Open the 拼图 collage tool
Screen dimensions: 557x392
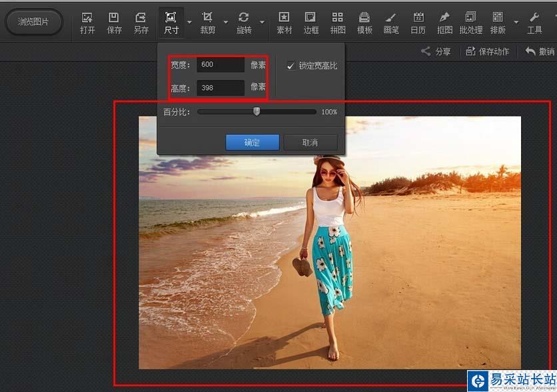[338, 23]
